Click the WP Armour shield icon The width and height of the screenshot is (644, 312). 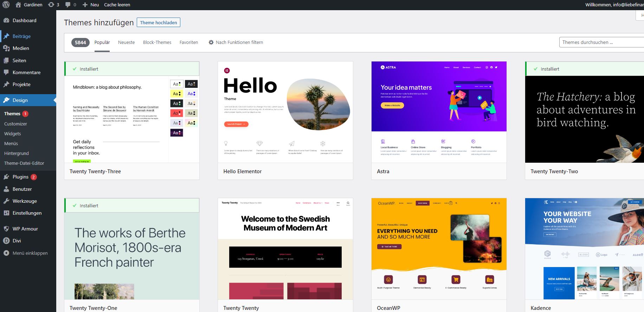[6, 229]
